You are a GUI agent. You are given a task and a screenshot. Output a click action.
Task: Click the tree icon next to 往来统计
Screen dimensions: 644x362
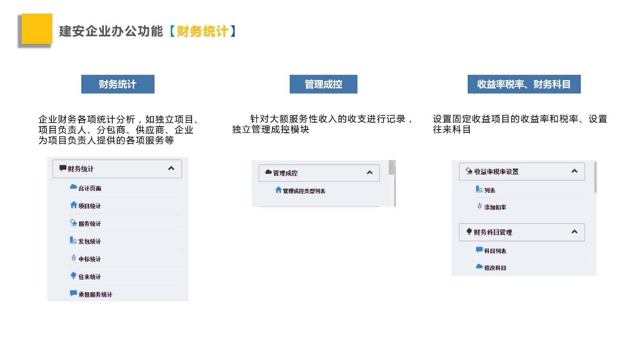point(73,276)
